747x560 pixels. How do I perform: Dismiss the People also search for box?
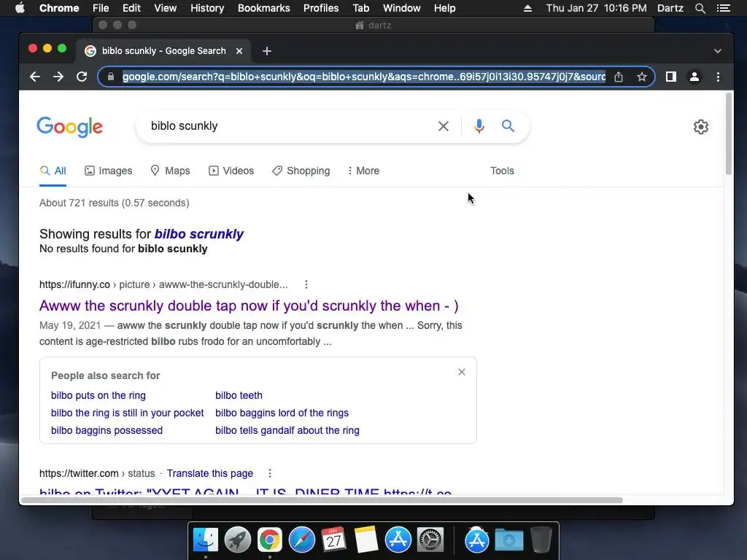click(462, 372)
